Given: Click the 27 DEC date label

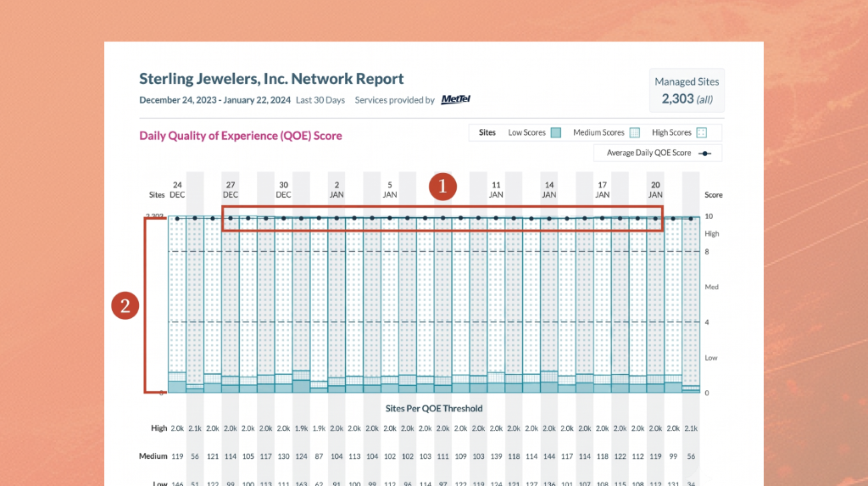Looking at the screenshot, I should [231, 189].
